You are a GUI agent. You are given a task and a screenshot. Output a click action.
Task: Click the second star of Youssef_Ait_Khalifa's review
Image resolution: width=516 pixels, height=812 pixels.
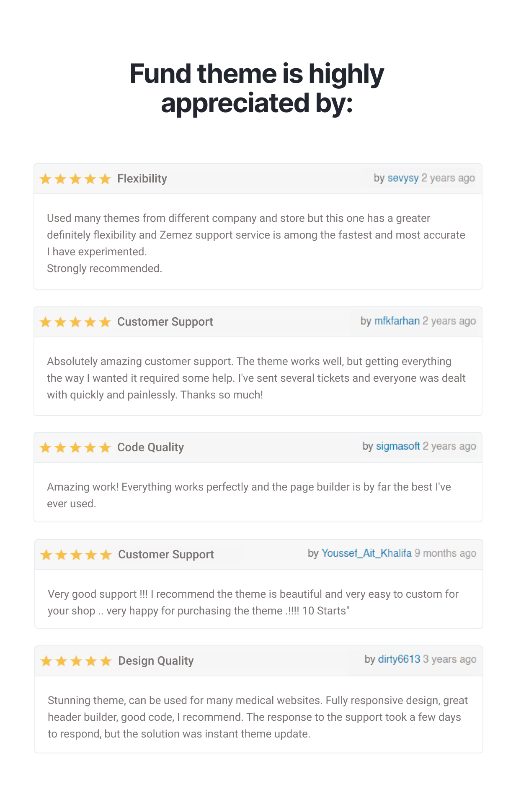pyautogui.click(x=61, y=555)
